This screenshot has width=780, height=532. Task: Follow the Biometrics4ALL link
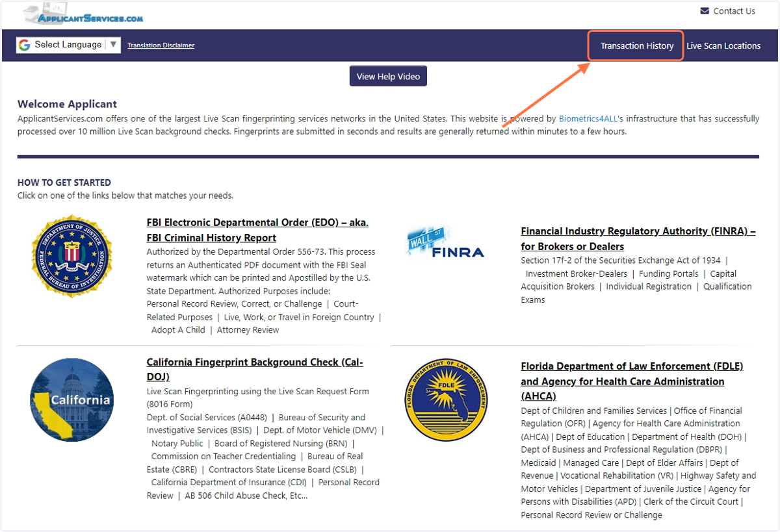(x=588, y=119)
